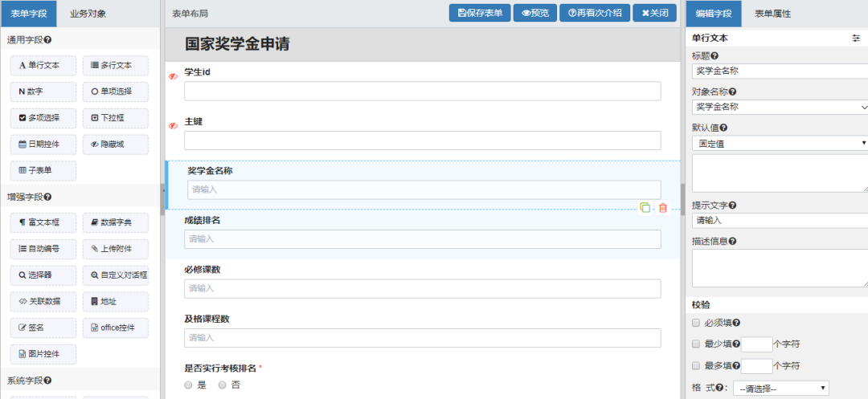The width and height of the screenshot is (868, 399).
Task: Click the copy icon on 奖学金名称 field
Action: (x=645, y=208)
